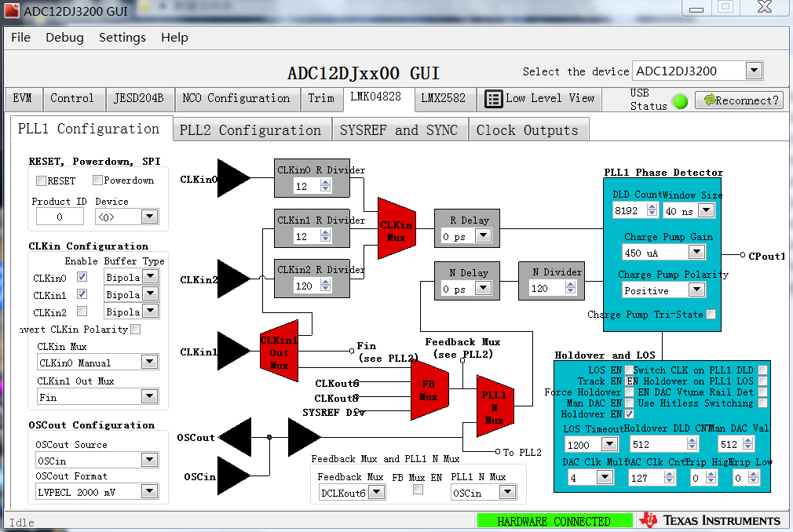Open the Debug menu
This screenshot has width=793, height=532.
pyautogui.click(x=64, y=38)
